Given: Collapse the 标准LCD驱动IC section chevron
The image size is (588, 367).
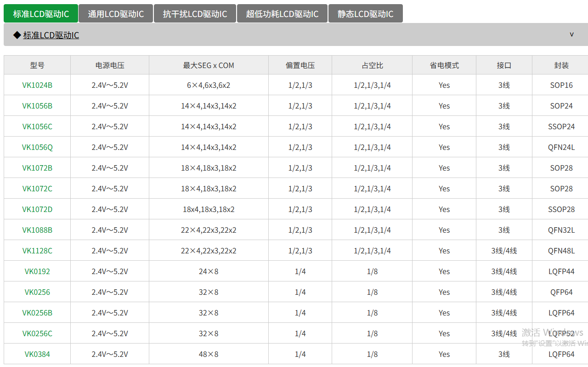Looking at the screenshot, I should click(x=571, y=34).
